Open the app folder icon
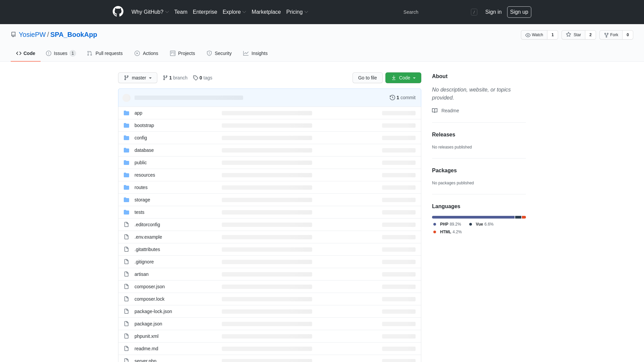The image size is (644, 362). click(x=126, y=113)
